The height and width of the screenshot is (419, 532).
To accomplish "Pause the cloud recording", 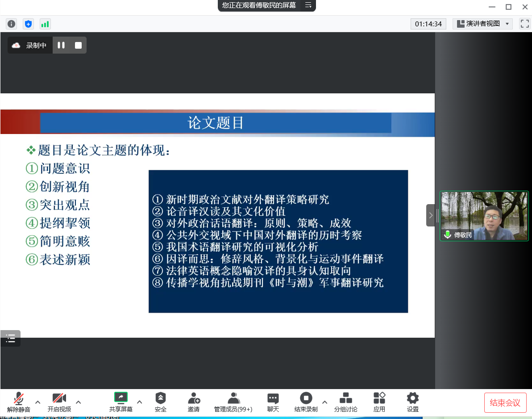I will (61, 45).
